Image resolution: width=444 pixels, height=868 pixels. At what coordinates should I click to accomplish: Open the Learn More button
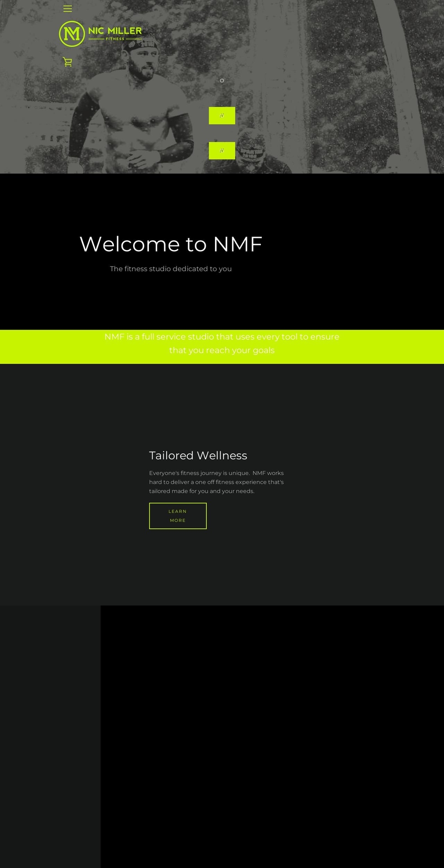click(178, 516)
